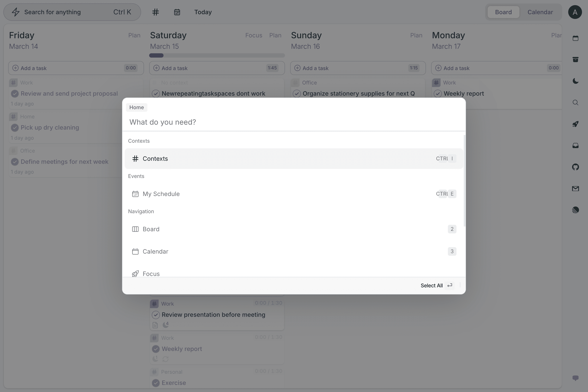The image size is (588, 392).
Task: Open the calendar icon next to Today
Action: (x=177, y=12)
